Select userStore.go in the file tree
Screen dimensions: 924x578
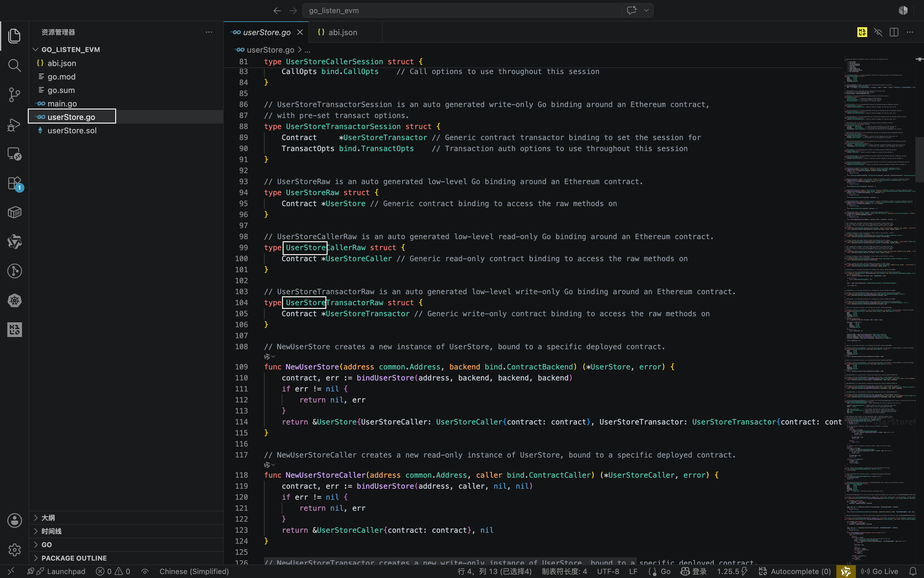pos(127,117)
